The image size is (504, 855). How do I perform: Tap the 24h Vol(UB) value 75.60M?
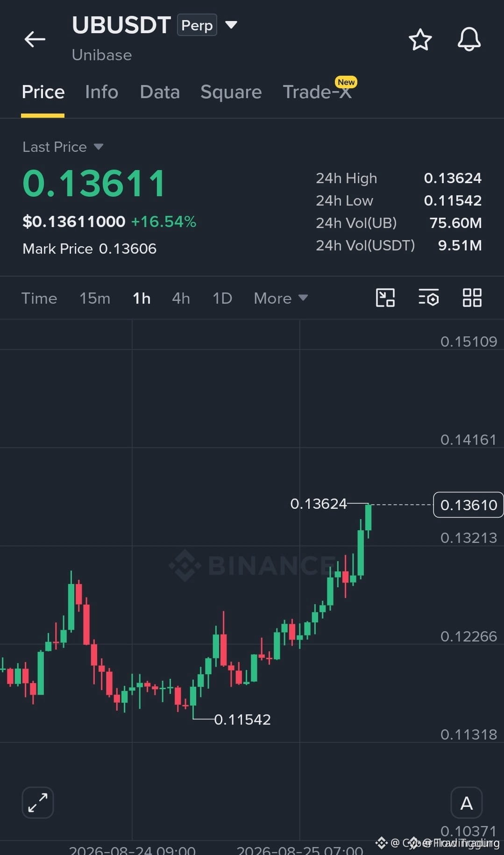coord(455,223)
